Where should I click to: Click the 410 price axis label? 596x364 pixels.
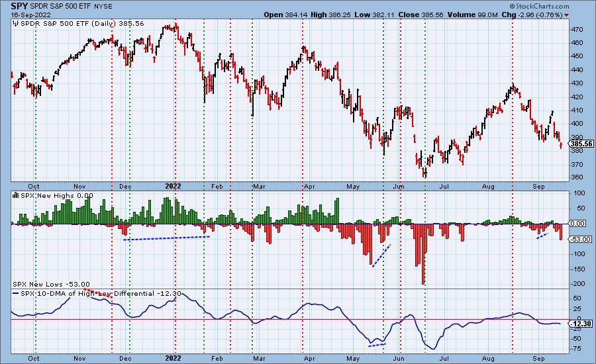pos(577,110)
